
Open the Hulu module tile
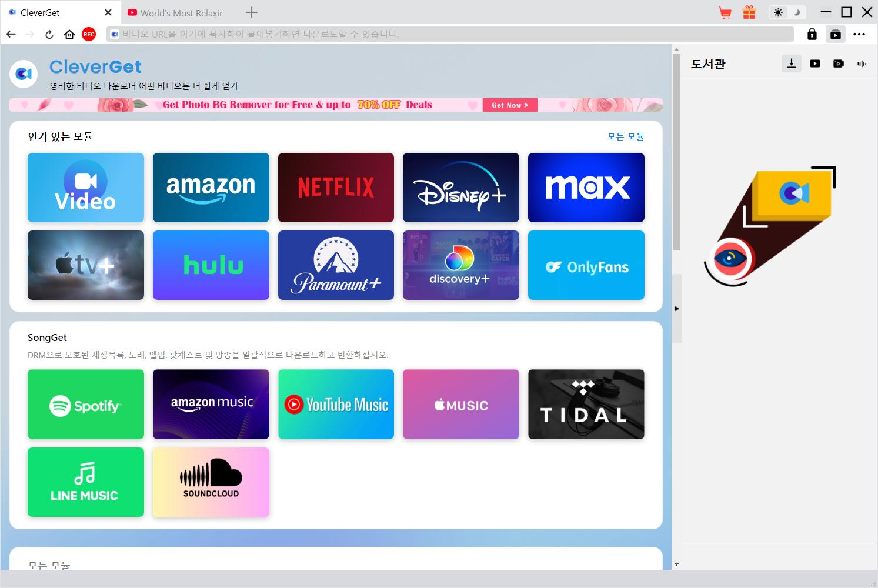211,265
